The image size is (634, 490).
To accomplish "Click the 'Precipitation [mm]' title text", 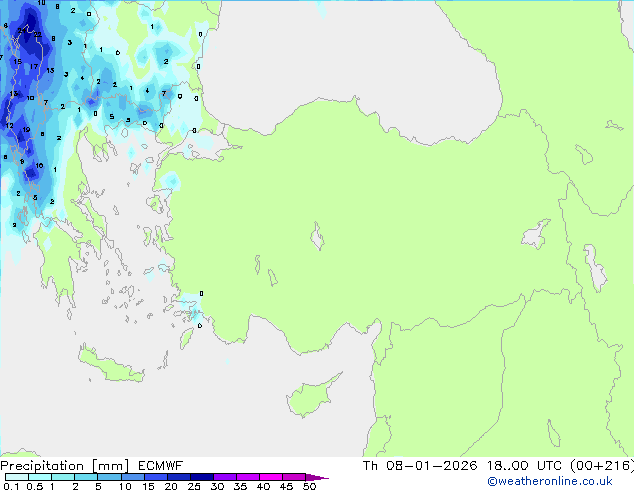I will click(x=65, y=466).
